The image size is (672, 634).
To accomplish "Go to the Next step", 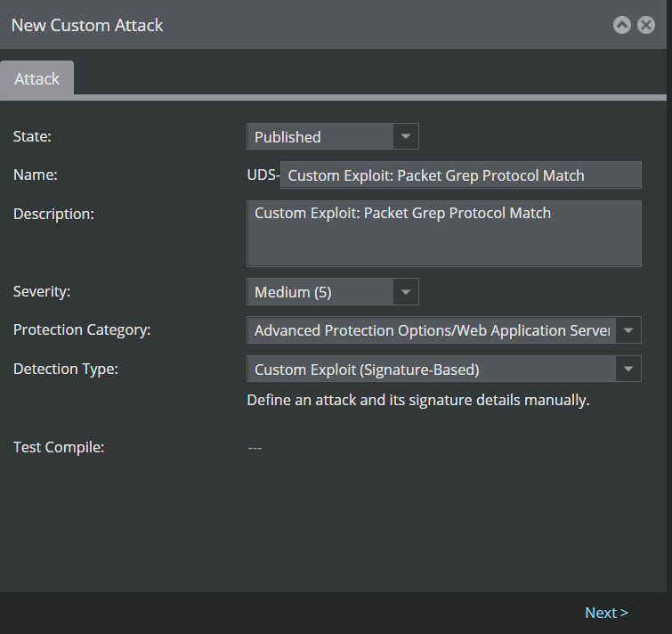I will click(x=606, y=613).
